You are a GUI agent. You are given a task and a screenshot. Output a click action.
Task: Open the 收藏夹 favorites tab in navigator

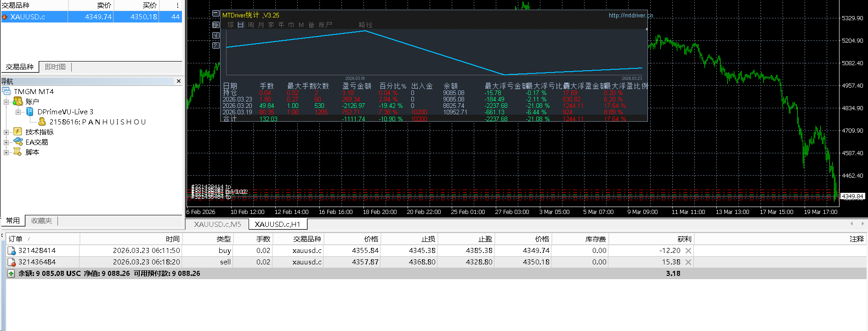click(41, 221)
